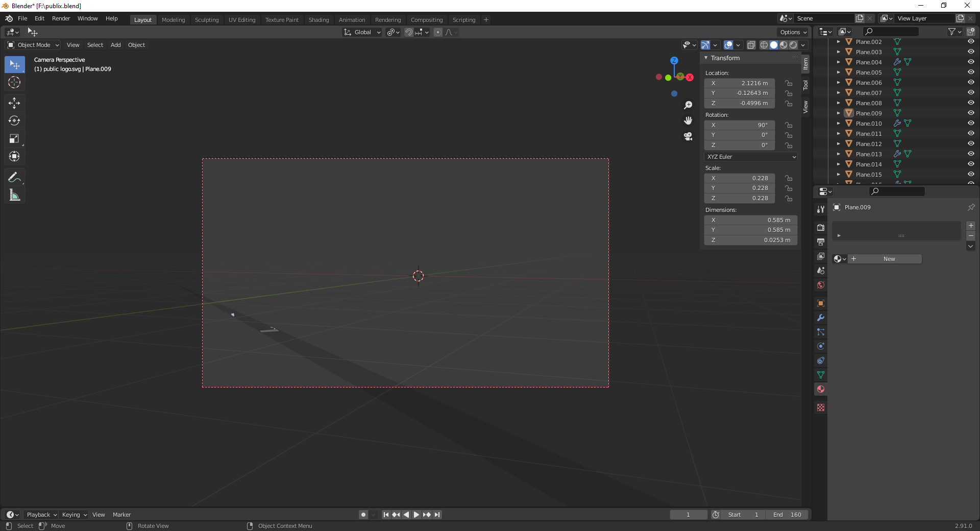Switch to the Shading workspace tab
Image resolution: width=980 pixels, height=531 pixels.
pos(318,20)
